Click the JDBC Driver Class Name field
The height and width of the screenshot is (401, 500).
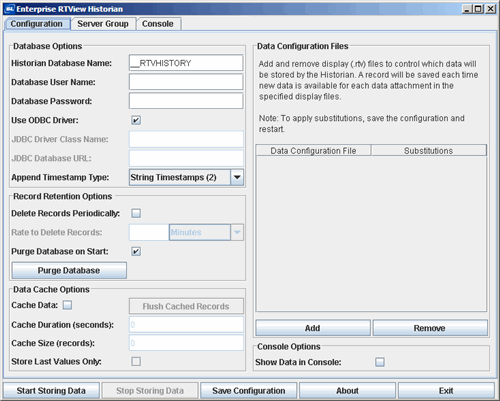(x=186, y=139)
